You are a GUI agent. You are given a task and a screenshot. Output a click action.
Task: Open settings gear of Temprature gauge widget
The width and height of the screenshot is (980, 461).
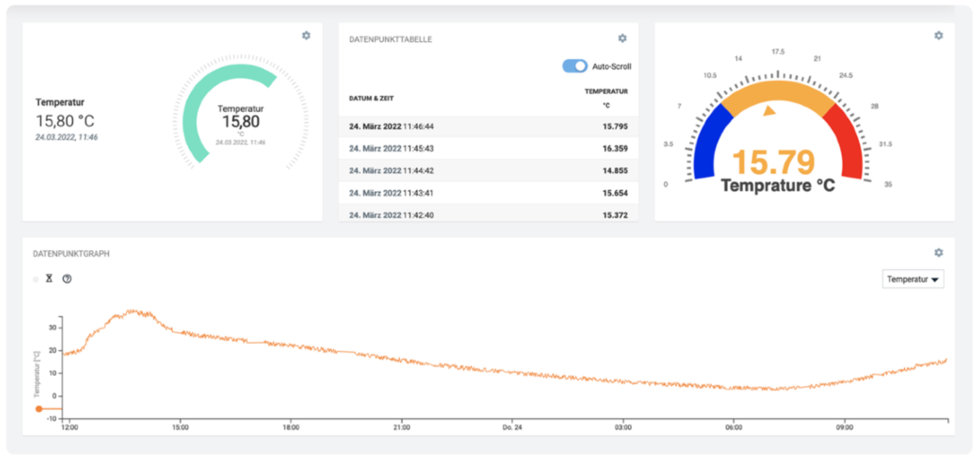[938, 35]
